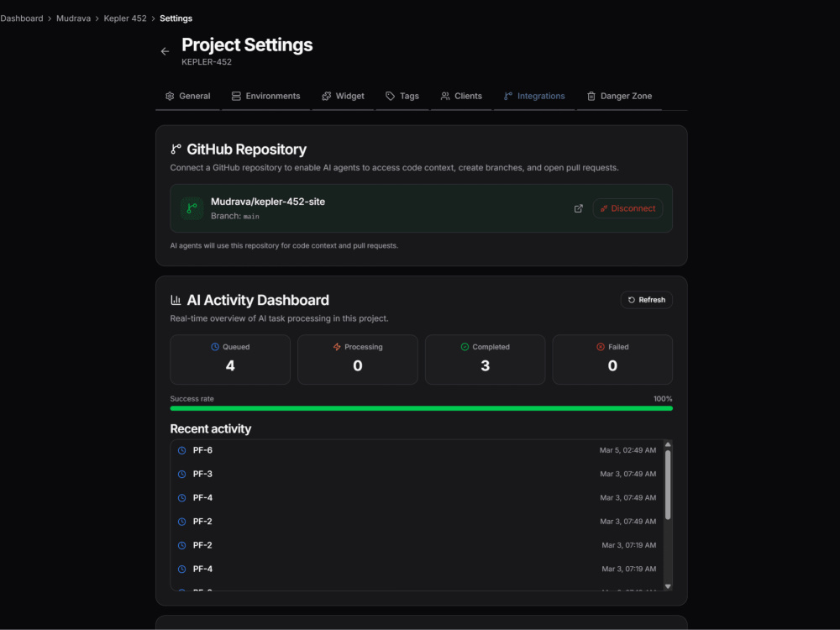
Task: Open Dashboard breadcrumb link
Action: (x=22, y=18)
